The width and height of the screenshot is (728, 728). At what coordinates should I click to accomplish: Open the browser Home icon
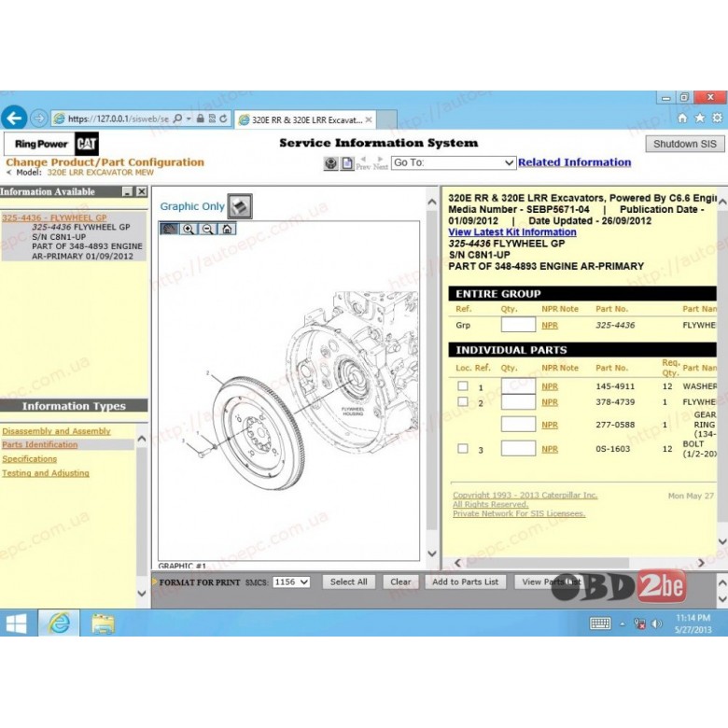682,118
